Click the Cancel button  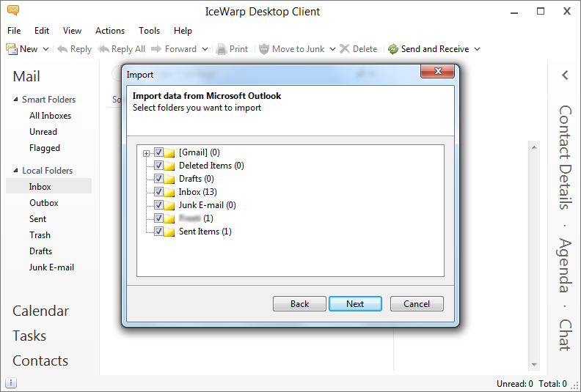point(417,304)
